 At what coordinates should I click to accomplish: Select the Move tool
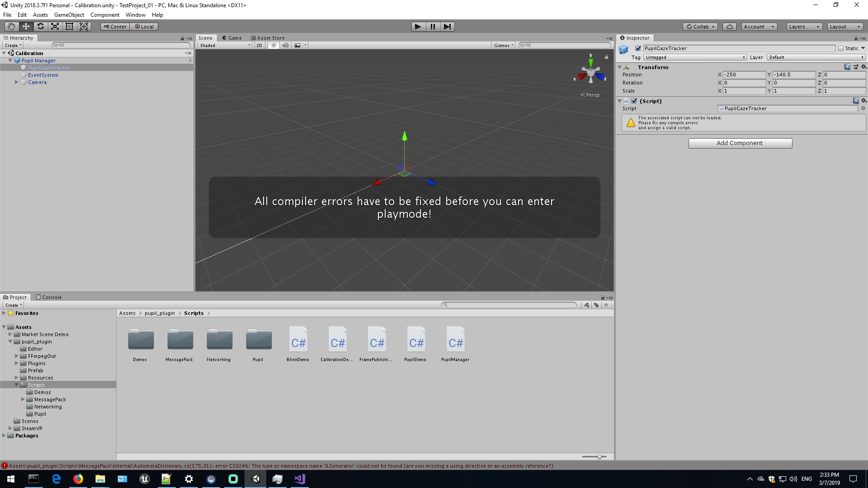pos(26,27)
